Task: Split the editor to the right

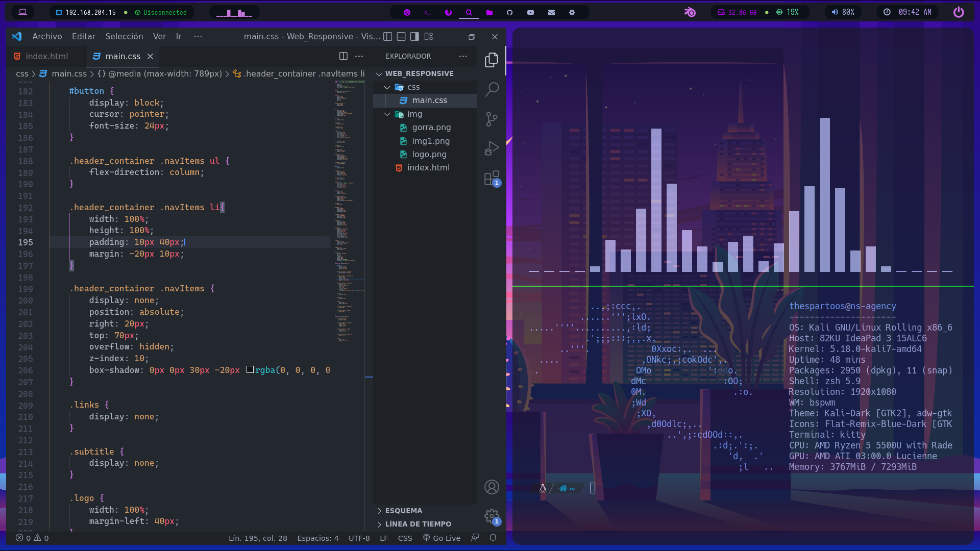Action: point(344,56)
